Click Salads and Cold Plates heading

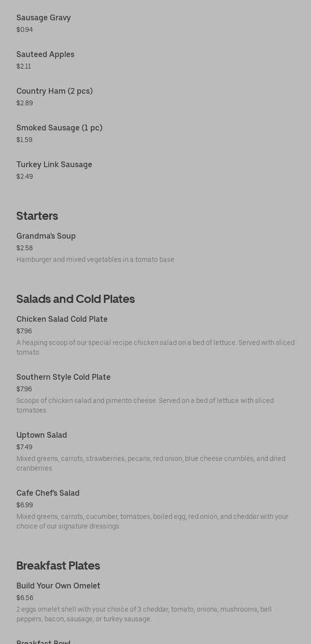pyautogui.click(x=75, y=299)
